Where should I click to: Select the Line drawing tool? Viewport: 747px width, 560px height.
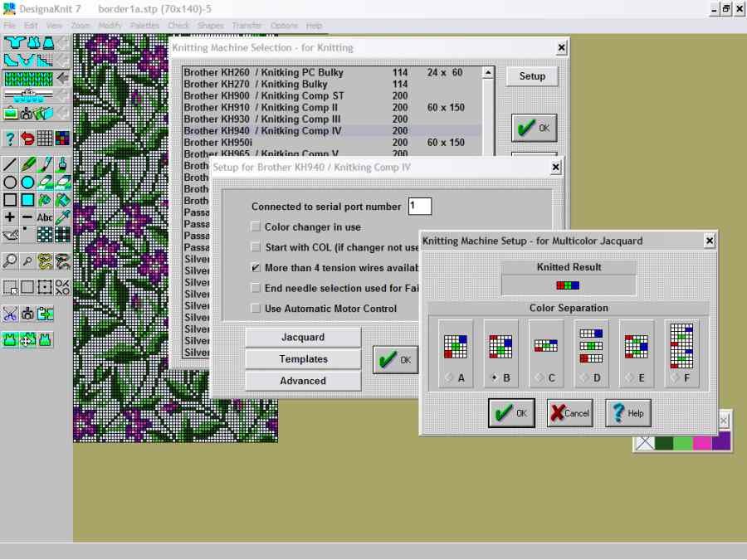coord(10,164)
